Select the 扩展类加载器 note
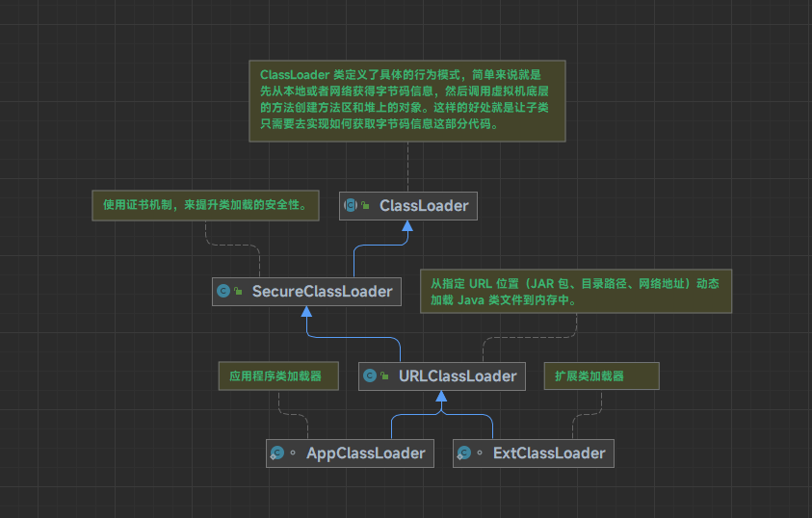This screenshot has height=518, width=812. point(601,376)
